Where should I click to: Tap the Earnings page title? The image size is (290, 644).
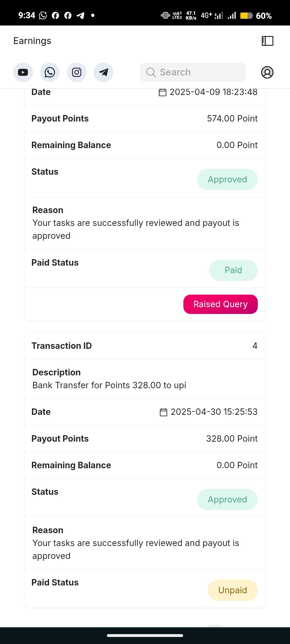(x=32, y=41)
